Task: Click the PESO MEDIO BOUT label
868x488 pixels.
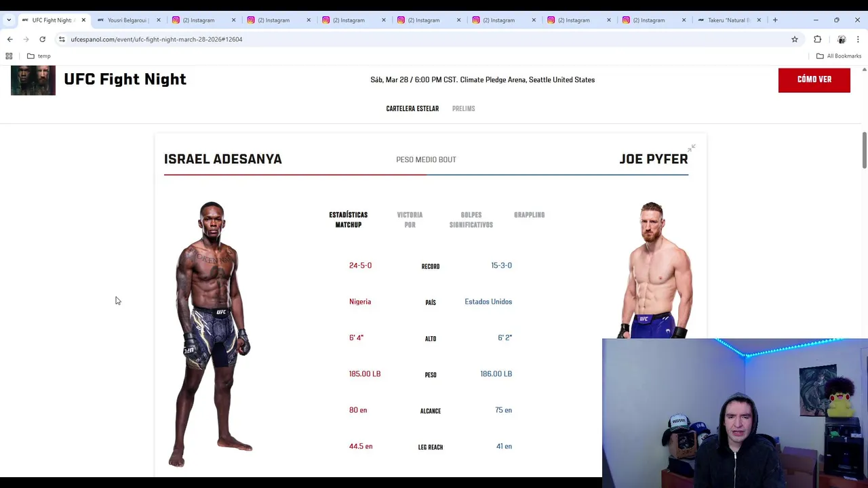Action: [x=426, y=160]
